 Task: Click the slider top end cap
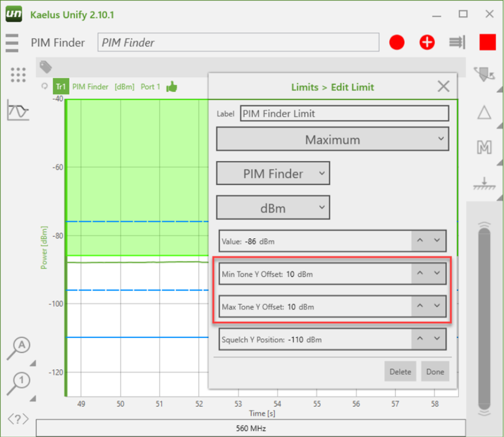pyautogui.click(x=484, y=224)
